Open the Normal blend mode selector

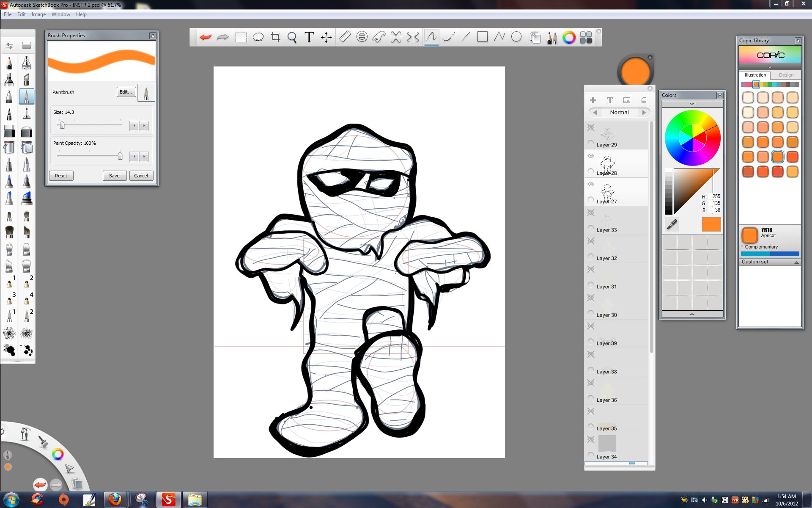[619, 112]
